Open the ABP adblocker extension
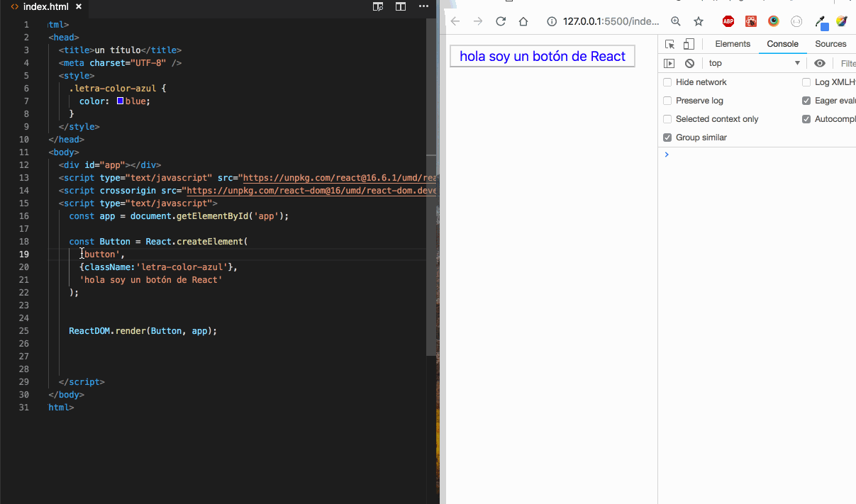This screenshot has height=504, width=856. (728, 21)
